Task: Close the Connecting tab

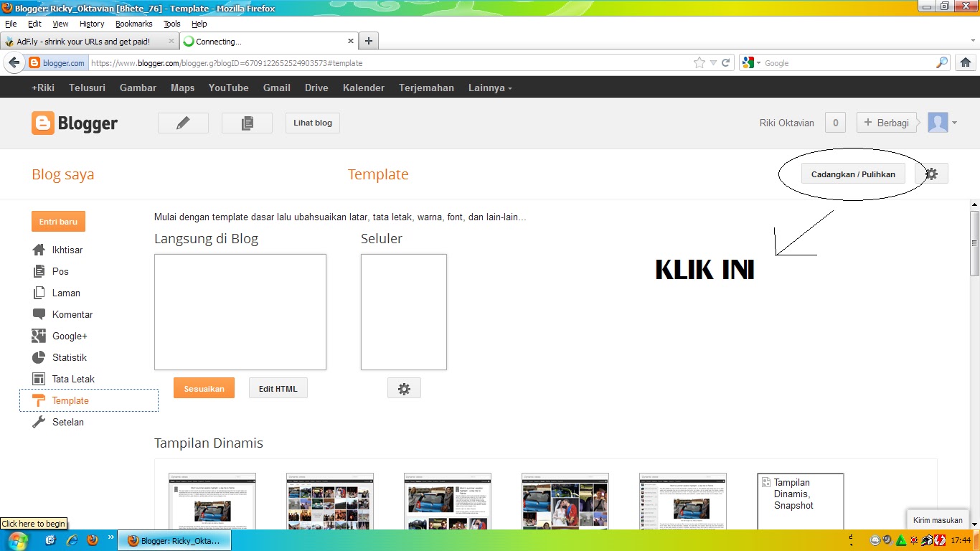Action: 351,41
